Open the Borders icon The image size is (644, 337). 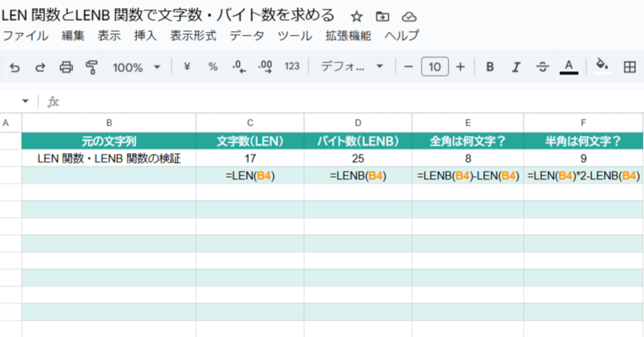tap(630, 66)
